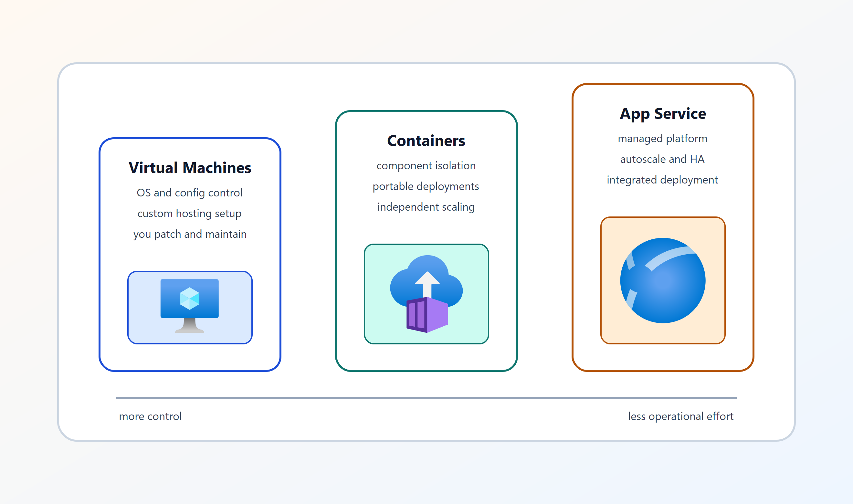
Task: Click the 'less operational effort' axis label
Action: (x=681, y=416)
